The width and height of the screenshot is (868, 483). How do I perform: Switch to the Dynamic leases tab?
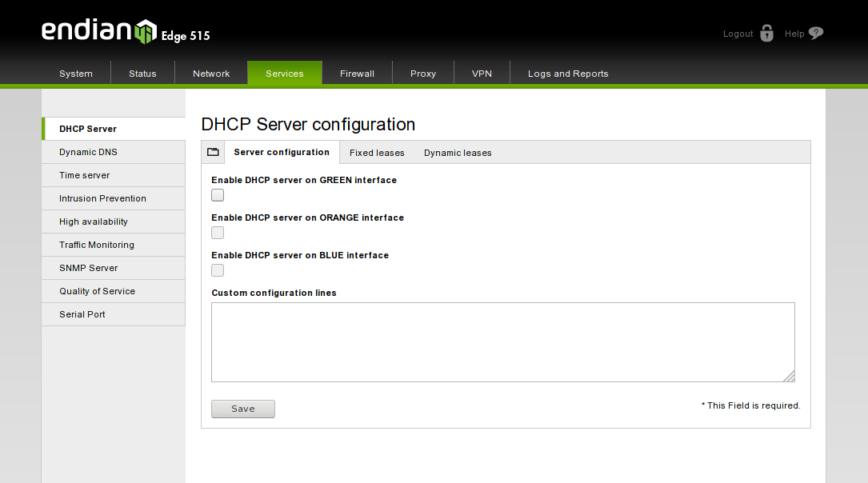pyautogui.click(x=458, y=153)
